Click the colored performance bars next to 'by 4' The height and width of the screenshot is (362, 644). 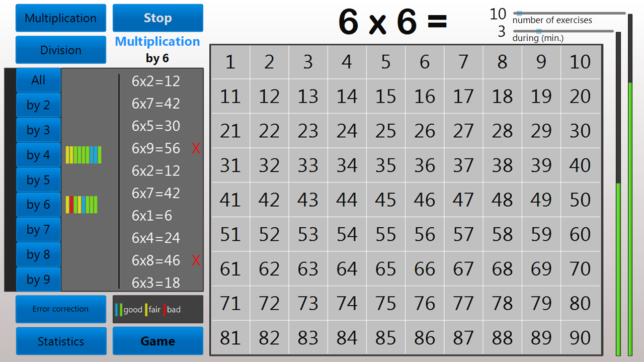pos(82,155)
